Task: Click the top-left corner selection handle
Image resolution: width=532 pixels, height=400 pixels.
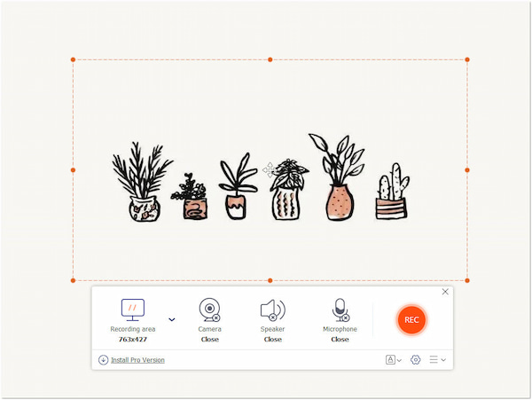Action: pos(73,59)
